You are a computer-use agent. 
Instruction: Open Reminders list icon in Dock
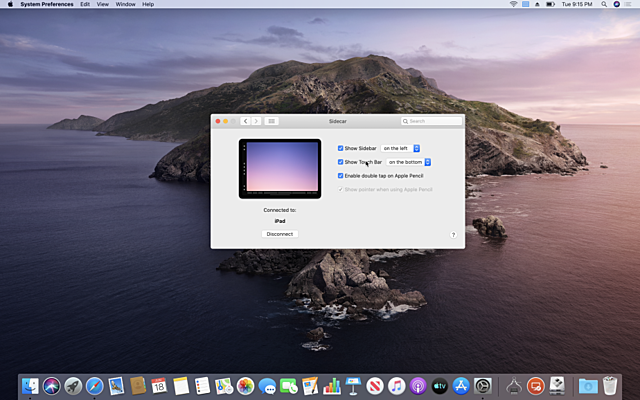point(202,386)
